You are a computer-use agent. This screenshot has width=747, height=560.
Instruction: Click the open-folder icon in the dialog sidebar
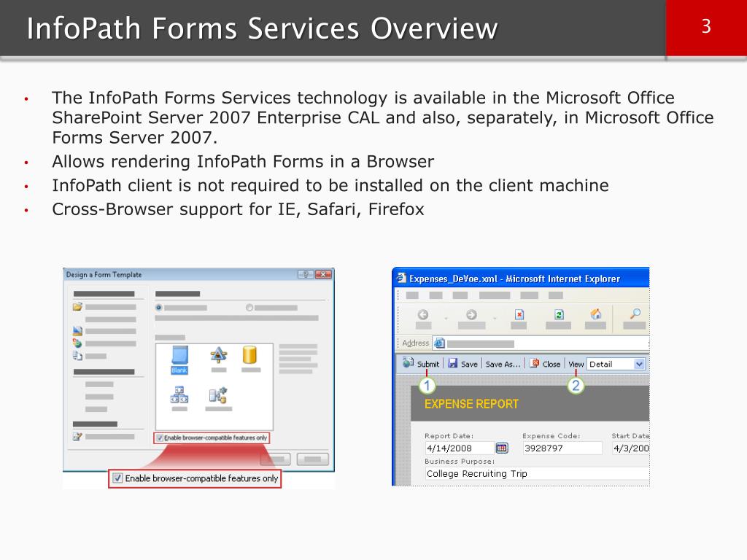(x=77, y=307)
